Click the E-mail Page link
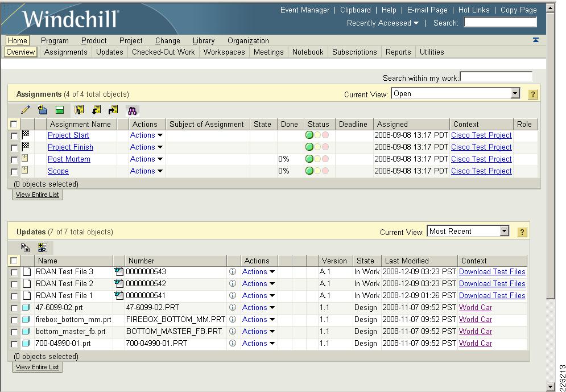Screen dimensions: 566x392 tap(427, 10)
